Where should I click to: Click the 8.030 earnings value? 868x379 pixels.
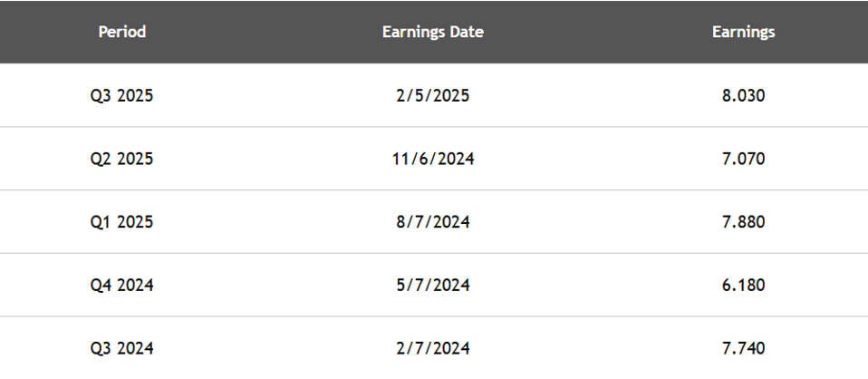tap(744, 96)
